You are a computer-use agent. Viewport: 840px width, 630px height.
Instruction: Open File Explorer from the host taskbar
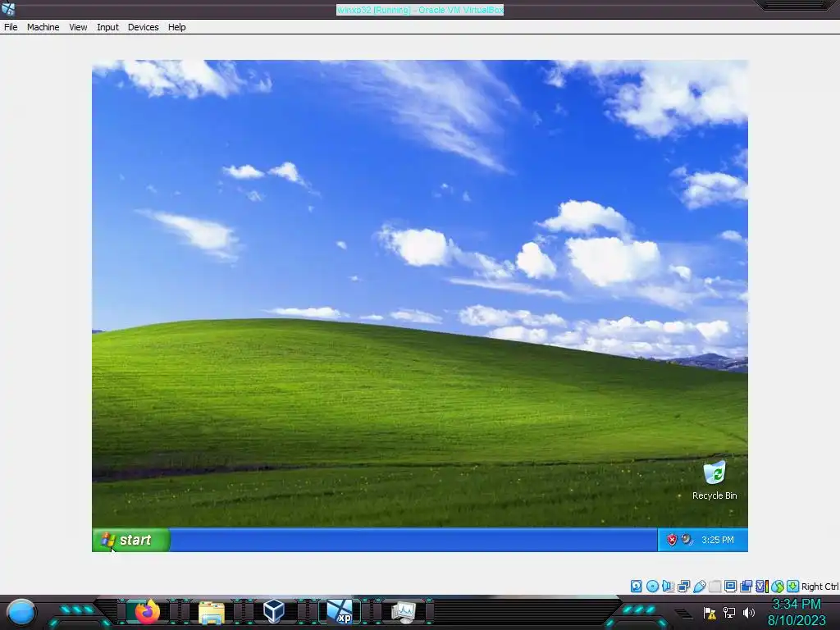pos(212,612)
